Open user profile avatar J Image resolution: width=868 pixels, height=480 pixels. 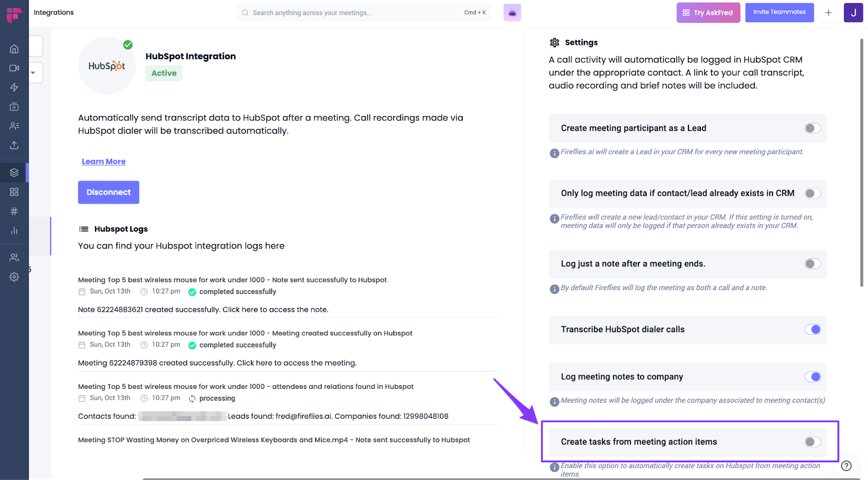(x=853, y=12)
